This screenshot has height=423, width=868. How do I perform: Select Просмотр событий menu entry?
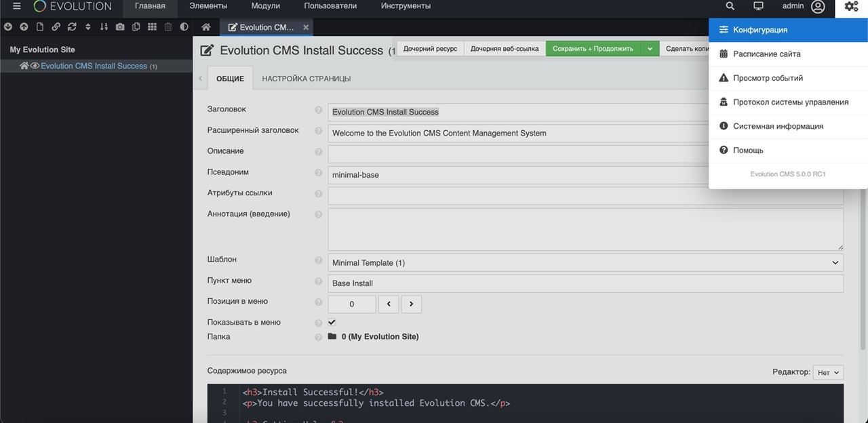(x=788, y=78)
